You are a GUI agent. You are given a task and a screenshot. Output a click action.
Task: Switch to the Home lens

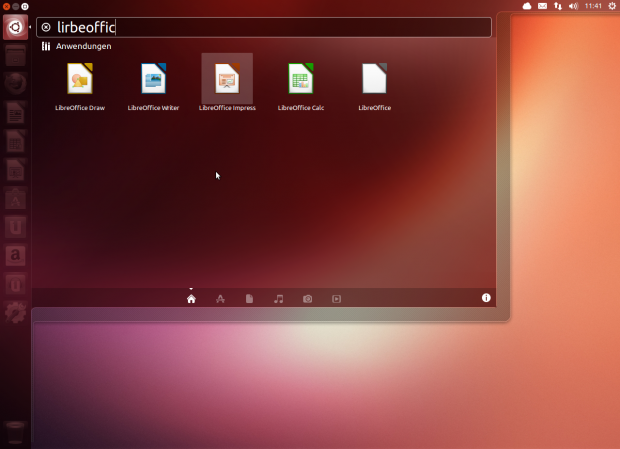point(191,299)
